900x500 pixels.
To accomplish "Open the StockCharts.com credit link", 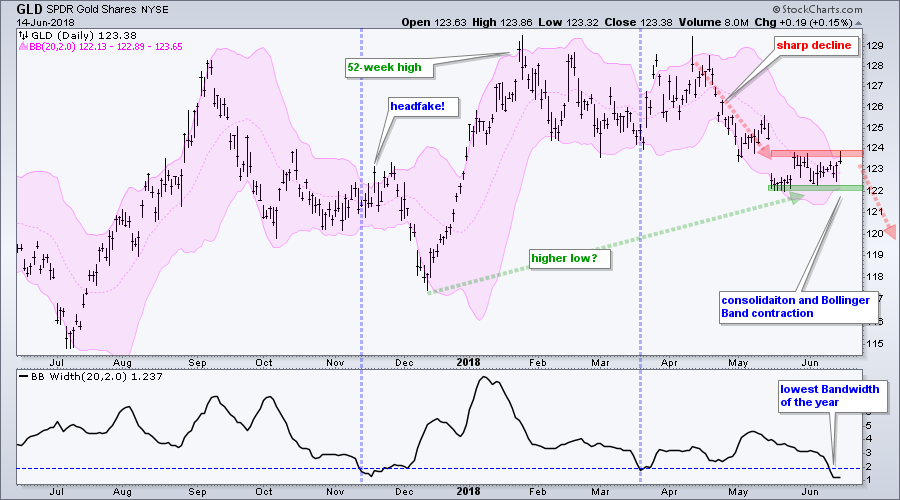I will click(x=817, y=9).
